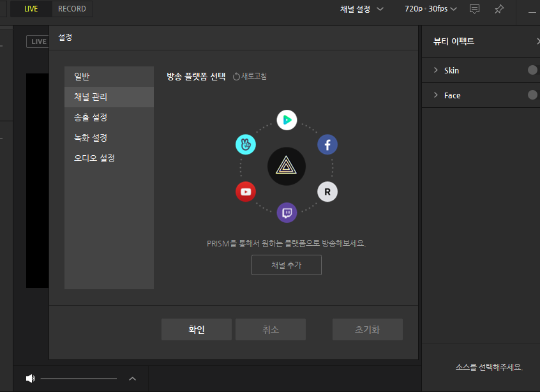Open the 녹화 설정 settings tab
Image resolution: width=540 pixels, height=392 pixels.
109,138
